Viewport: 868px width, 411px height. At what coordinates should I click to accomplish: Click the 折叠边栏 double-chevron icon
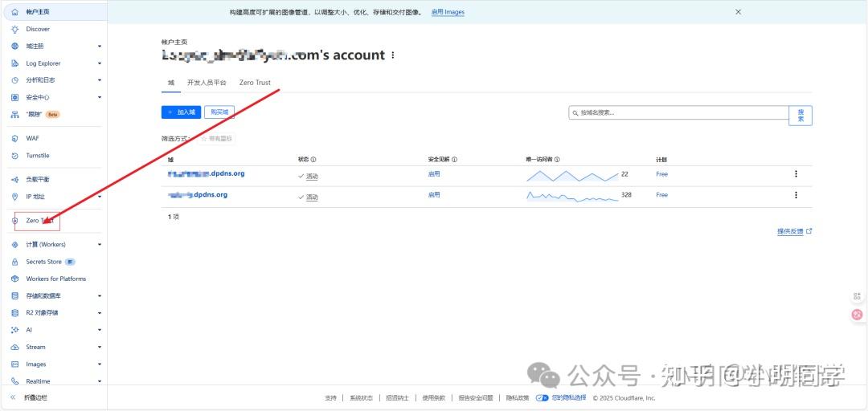[14, 397]
